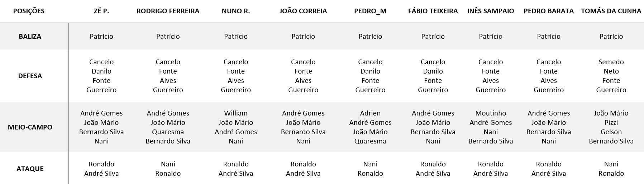Click the BALIZA row label
644x184 pixels.
coord(30,37)
